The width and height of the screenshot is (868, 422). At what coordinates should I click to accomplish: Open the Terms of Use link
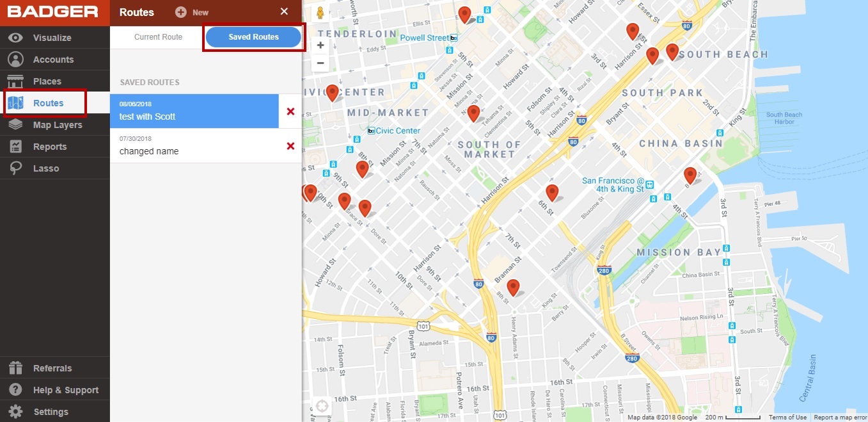pyautogui.click(x=787, y=418)
